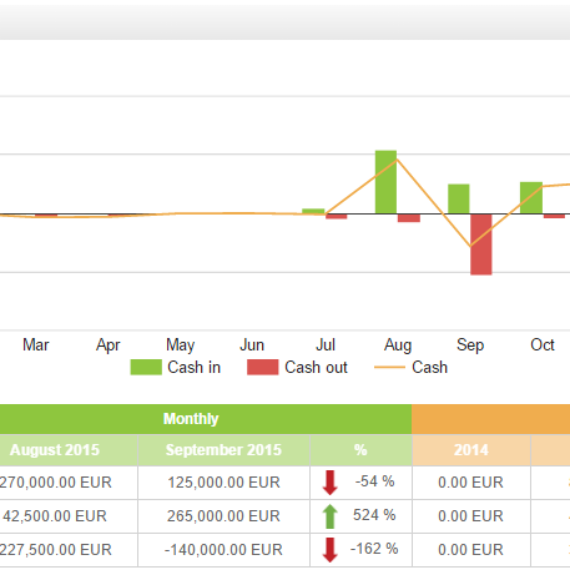The image size is (570, 570).
Task: Open the orange yearly header section
Action: 491,419
